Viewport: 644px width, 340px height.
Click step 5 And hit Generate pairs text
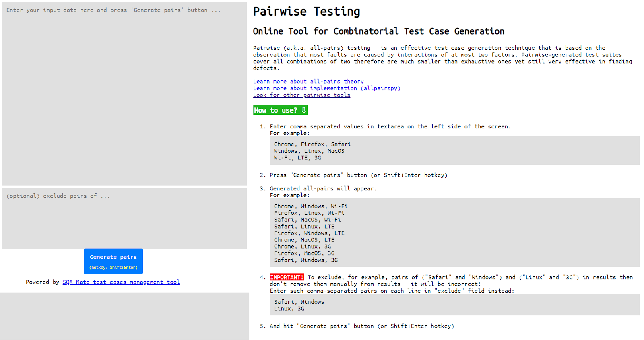(x=362, y=326)
